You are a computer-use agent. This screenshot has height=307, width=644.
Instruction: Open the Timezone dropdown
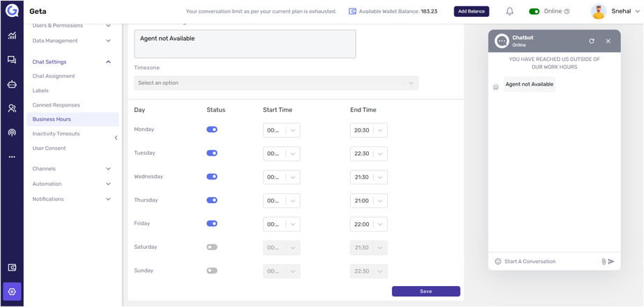[276, 83]
